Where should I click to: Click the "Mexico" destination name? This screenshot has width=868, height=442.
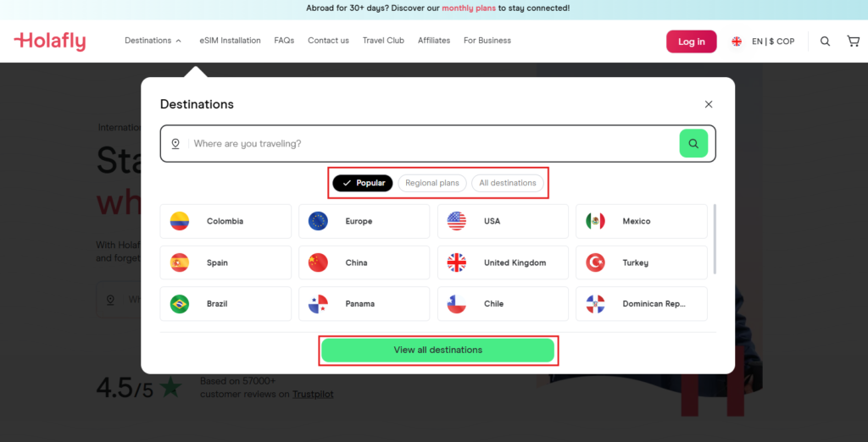coord(637,221)
